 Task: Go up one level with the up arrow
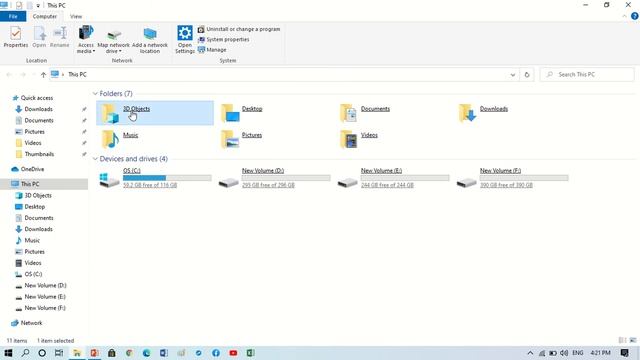43,75
